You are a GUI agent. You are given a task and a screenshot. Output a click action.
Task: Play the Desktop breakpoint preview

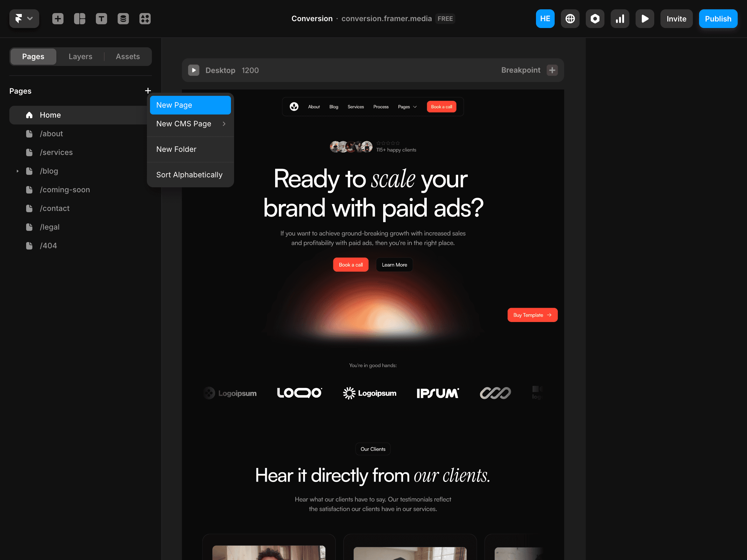[194, 70]
